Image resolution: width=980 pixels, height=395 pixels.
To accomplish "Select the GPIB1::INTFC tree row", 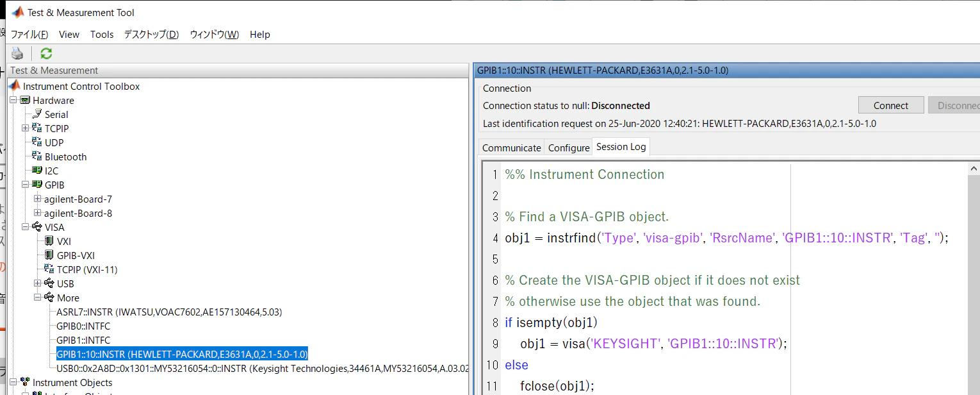I will [x=83, y=340].
